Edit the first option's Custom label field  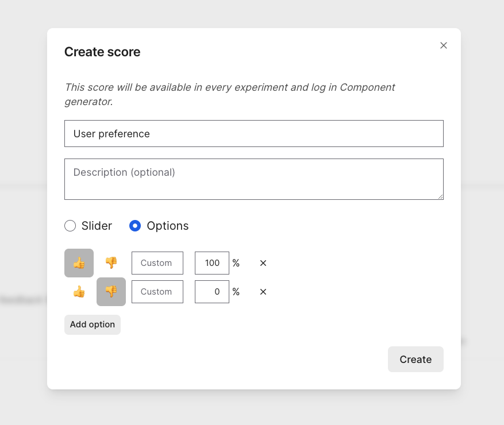click(x=157, y=262)
